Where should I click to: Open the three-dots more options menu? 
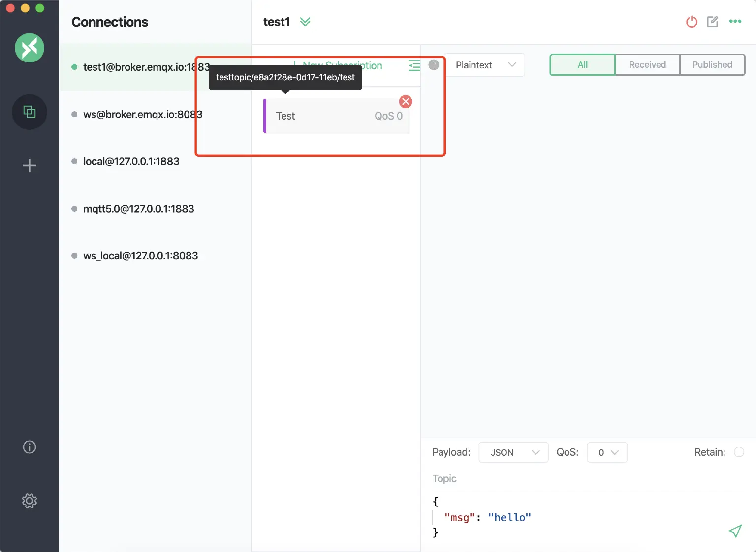(735, 21)
